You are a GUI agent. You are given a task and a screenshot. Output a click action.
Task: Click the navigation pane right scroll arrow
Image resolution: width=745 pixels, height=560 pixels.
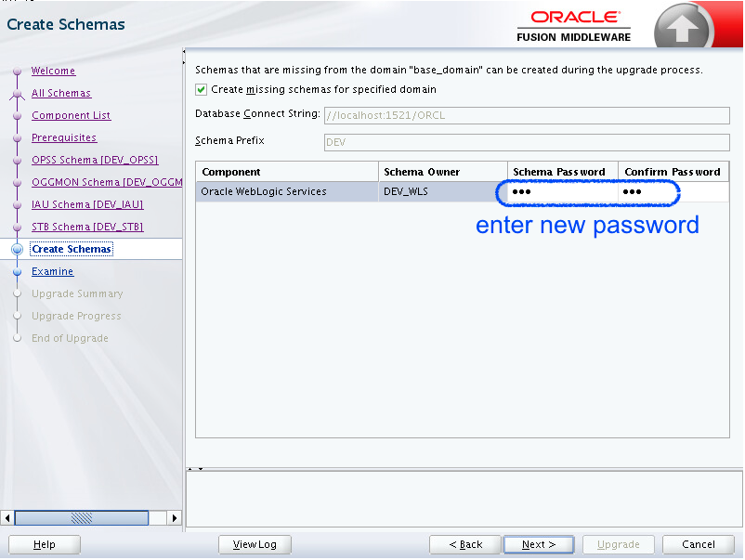point(175,517)
